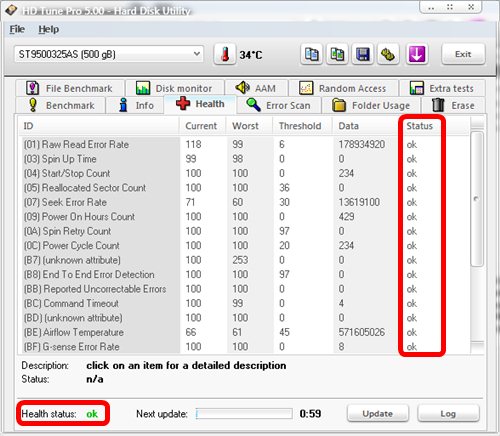This screenshot has height=436, width=500.
Task: Switch to the Disk monitor tab
Action: [x=175, y=88]
